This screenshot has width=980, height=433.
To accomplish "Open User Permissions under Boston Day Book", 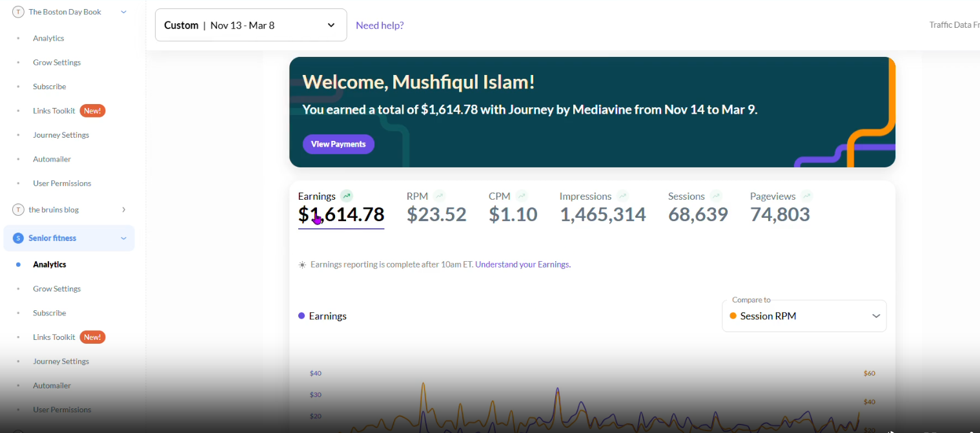I will tap(62, 184).
